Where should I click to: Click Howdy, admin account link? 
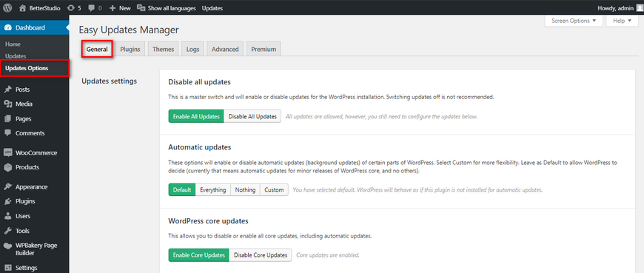pos(616,8)
